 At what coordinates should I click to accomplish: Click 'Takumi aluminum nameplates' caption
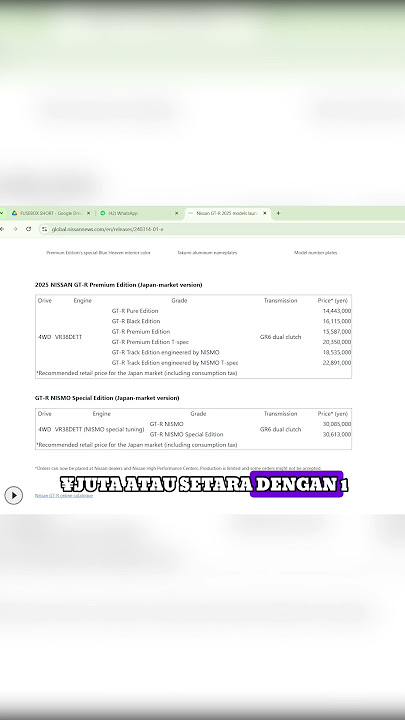[207, 253]
